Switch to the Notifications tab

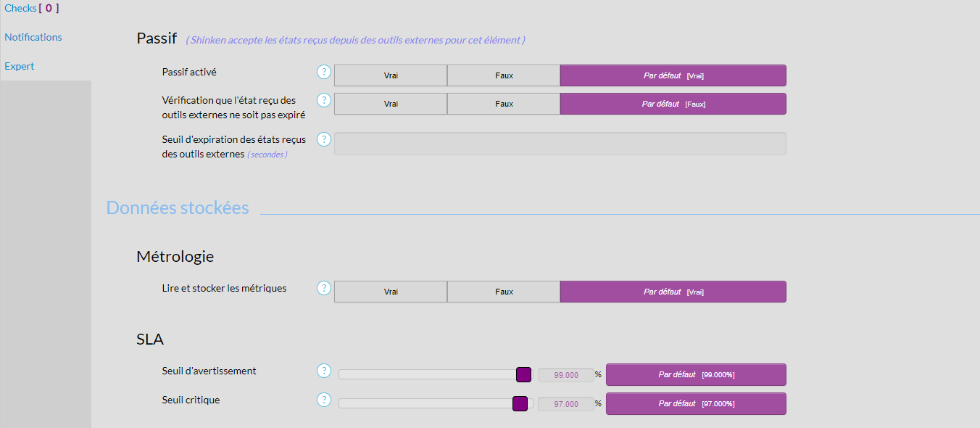33,37
